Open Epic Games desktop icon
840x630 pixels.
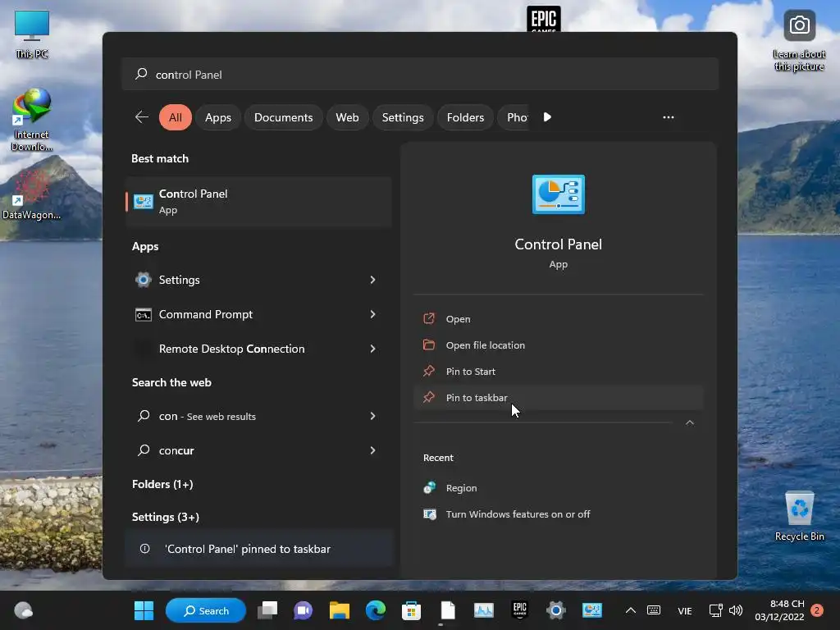[x=544, y=20]
